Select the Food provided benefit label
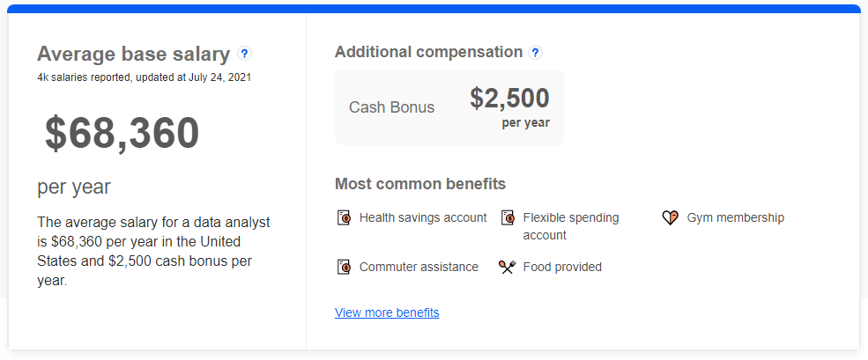Viewport: 868px width, 360px height. pos(562,267)
